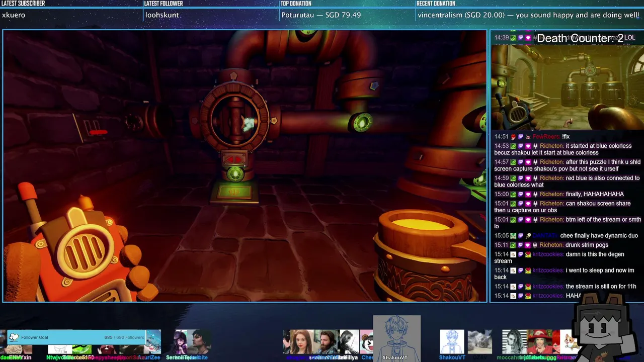The width and height of the screenshot is (644, 362).
Task: Click the Death Counter: 2 overlay
Action: pos(580,38)
